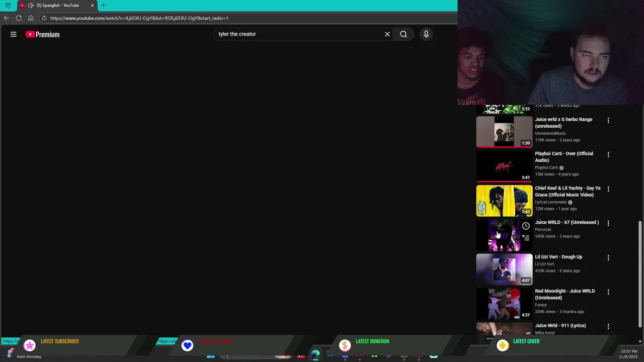
Task: Click the Lyrical Lemonade channel name
Action: (x=550, y=202)
